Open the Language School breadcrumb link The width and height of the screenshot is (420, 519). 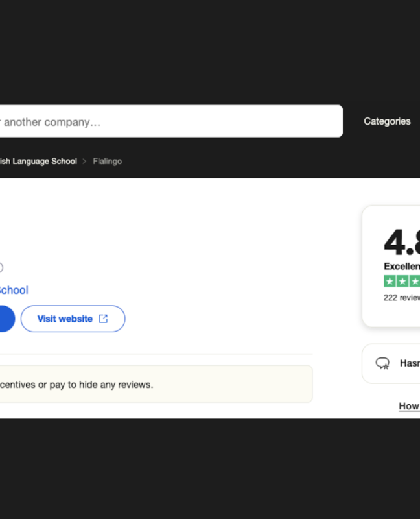[38, 161]
